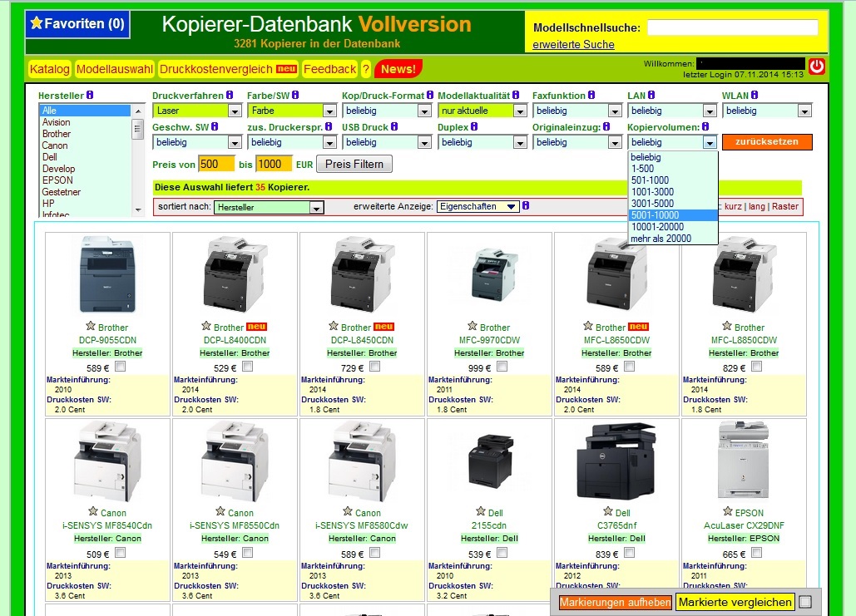Show info for Farbe/SW filter

point(295,95)
